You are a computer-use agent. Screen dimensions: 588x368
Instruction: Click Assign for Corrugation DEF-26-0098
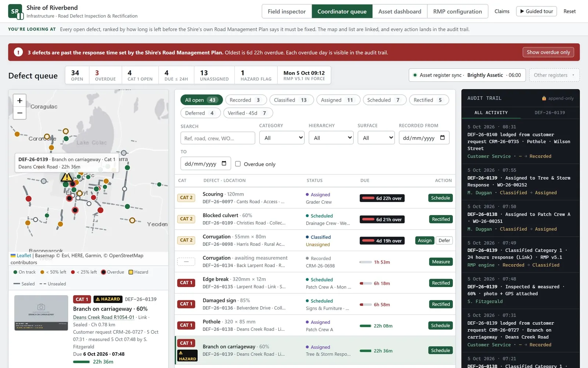[x=424, y=240]
